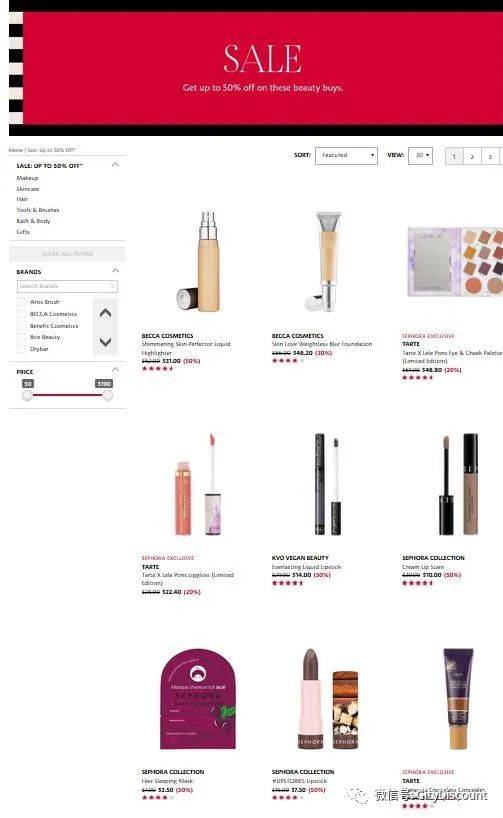Select the Skincare category

(x=28, y=189)
